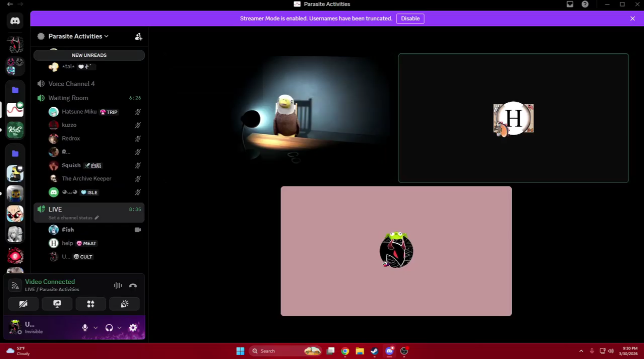Jump to NEW UNREADS
644x359 pixels.
(89, 55)
